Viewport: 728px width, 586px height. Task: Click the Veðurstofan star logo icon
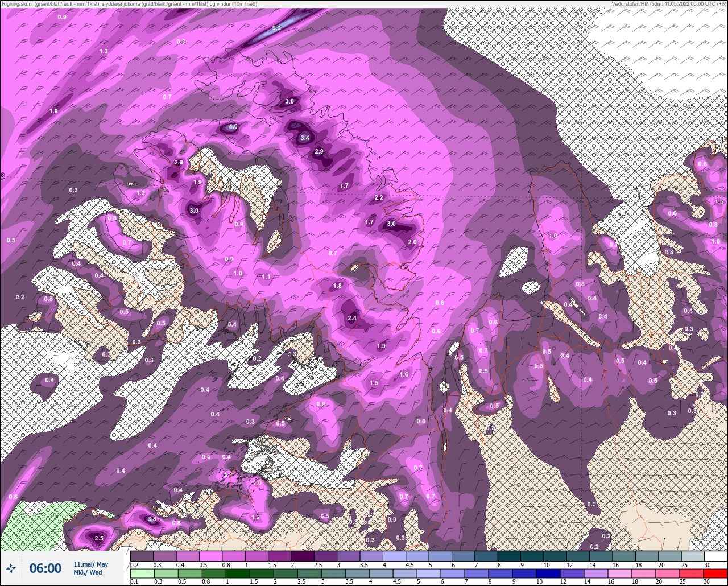point(11,568)
